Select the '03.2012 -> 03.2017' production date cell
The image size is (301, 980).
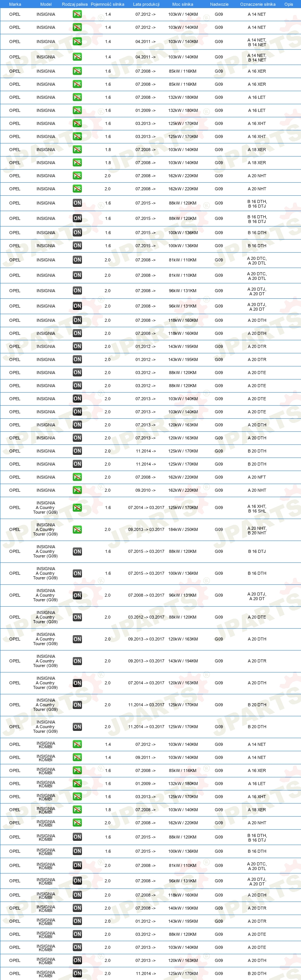click(x=146, y=617)
